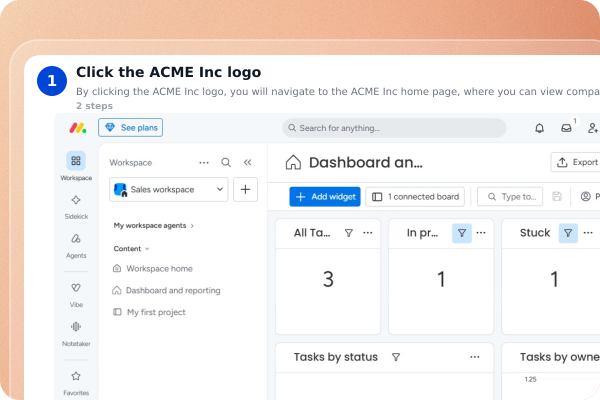
Task: Open filter on All Tasks widget
Action: pos(349,233)
